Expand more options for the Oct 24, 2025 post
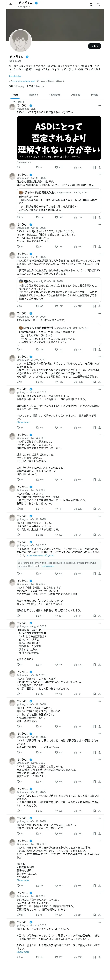The height and width of the screenshot is (980, 110). point(99,542)
